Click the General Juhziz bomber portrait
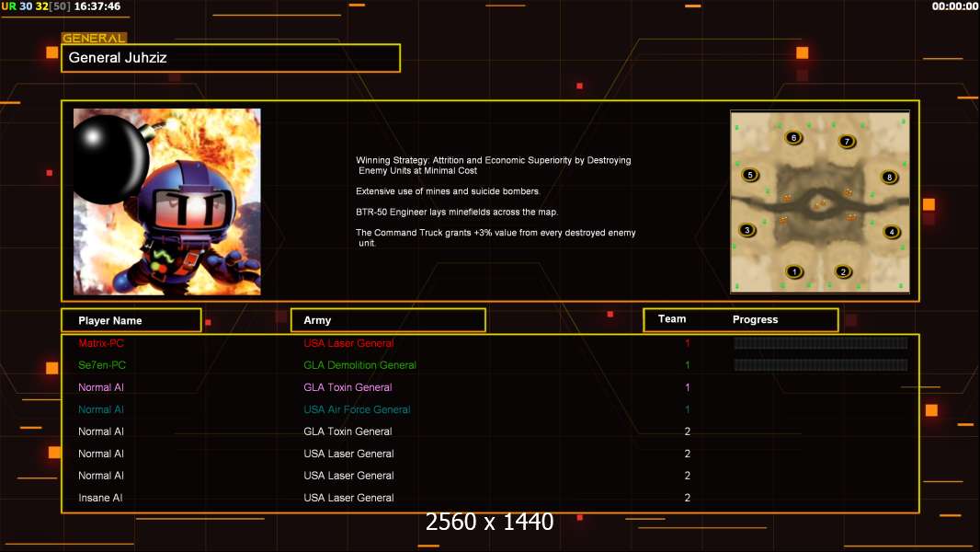This screenshot has height=552, width=980. (x=167, y=201)
